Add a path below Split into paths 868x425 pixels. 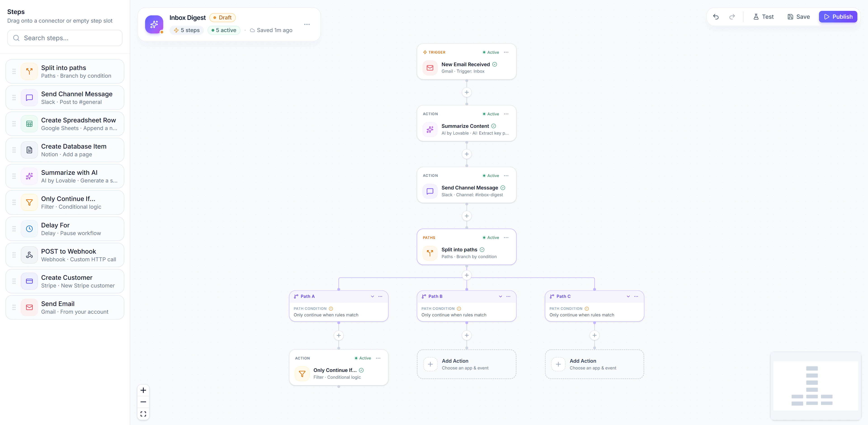(466, 275)
